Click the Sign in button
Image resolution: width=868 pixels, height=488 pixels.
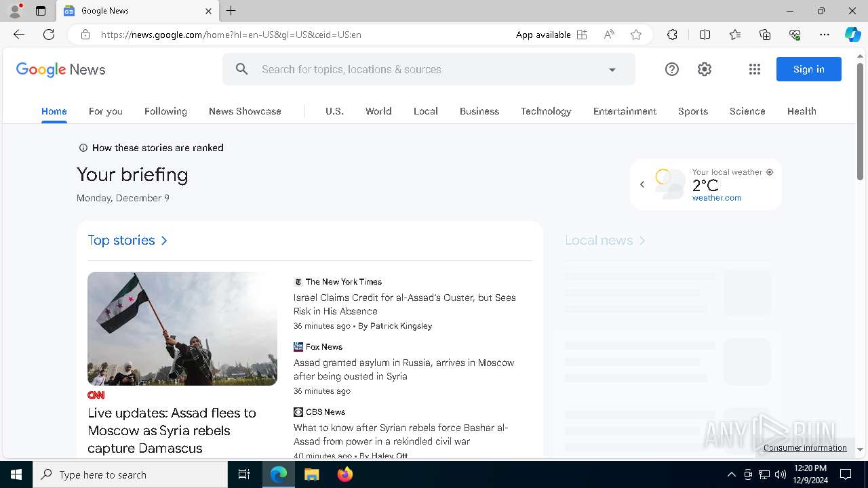(x=809, y=69)
